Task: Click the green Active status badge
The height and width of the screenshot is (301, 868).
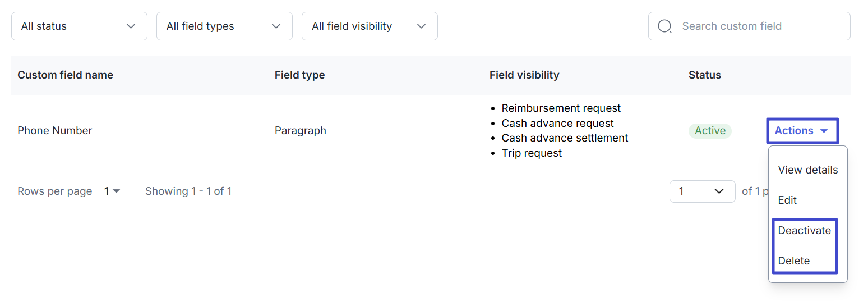Action: click(x=710, y=131)
